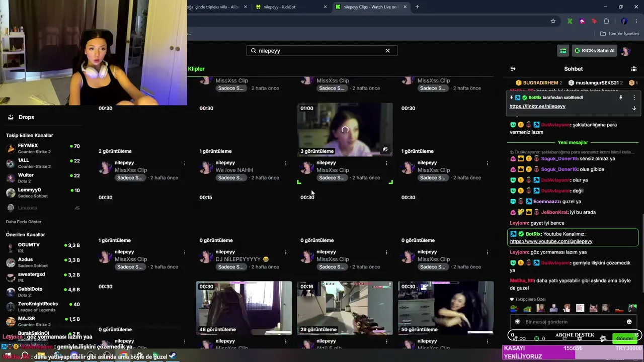Open chat users list icon beside Sohbet
The height and width of the screenshot is (362, 644).
tap(634, 69)
